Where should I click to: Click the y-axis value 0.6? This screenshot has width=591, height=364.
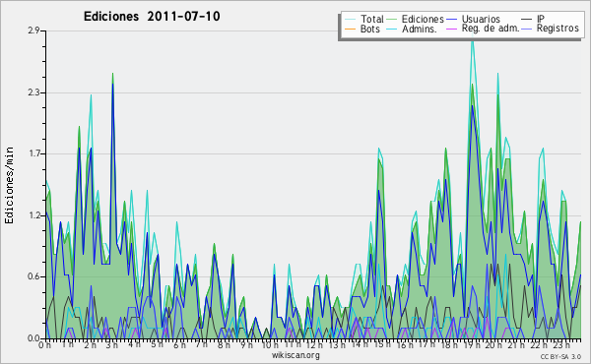(x=33, y=276)
